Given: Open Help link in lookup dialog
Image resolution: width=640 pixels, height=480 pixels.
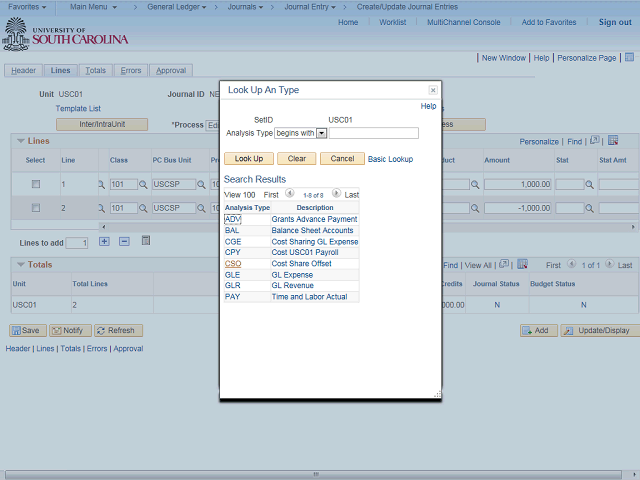Looking at the screenshot, I should [428, 106].
